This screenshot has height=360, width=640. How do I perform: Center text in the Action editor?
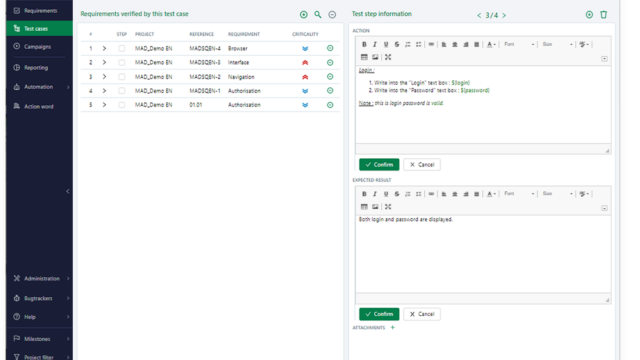tap(455, 44)
